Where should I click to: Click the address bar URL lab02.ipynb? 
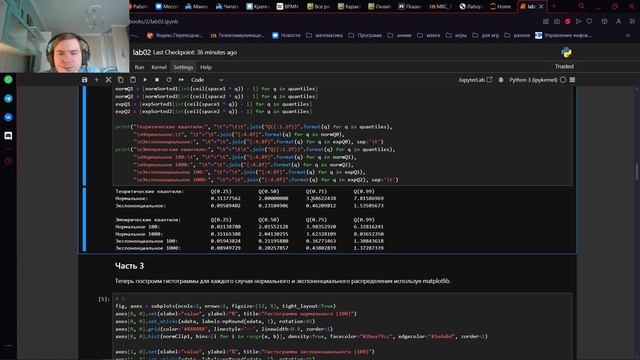coord(154,22)
